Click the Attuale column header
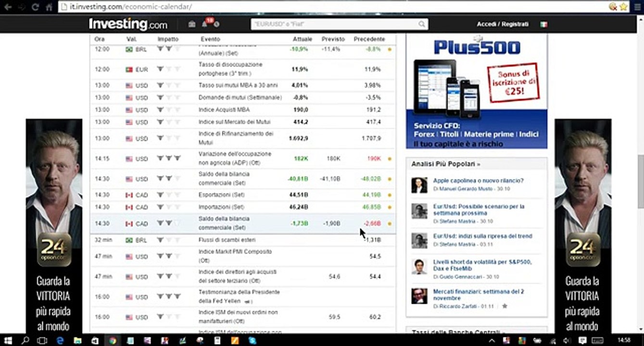This screenshot has width=644, height=346. [x=302, y=39]
